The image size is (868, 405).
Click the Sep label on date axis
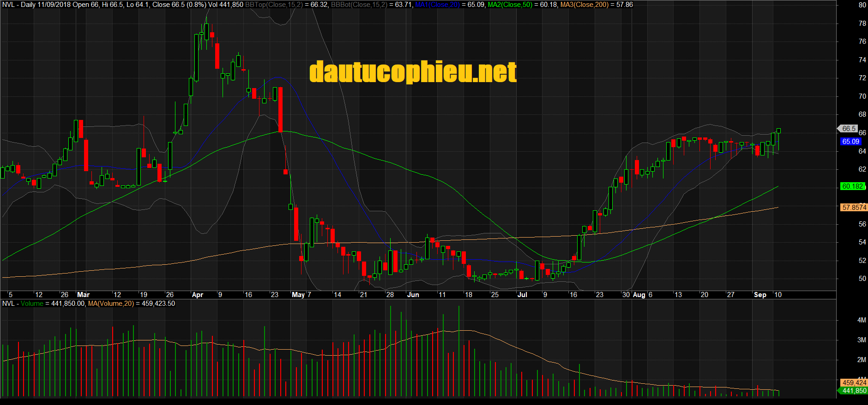759,295
